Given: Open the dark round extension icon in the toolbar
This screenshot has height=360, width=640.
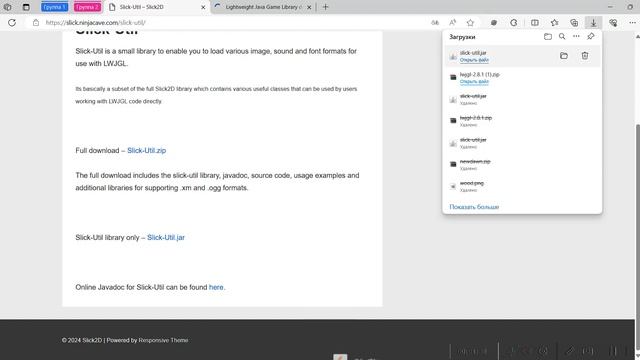Looking at the screenshot, I should point(494,22).
